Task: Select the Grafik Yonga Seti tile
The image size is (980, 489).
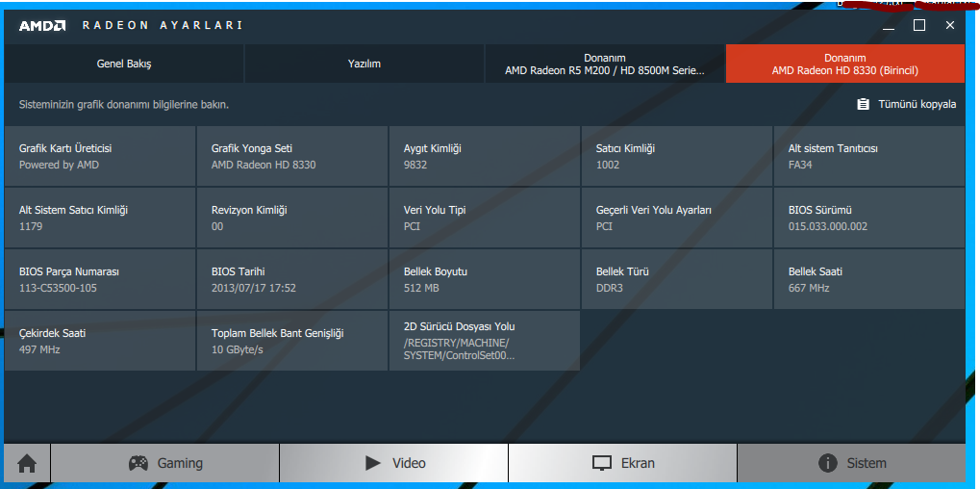Action: coord(292,156)
